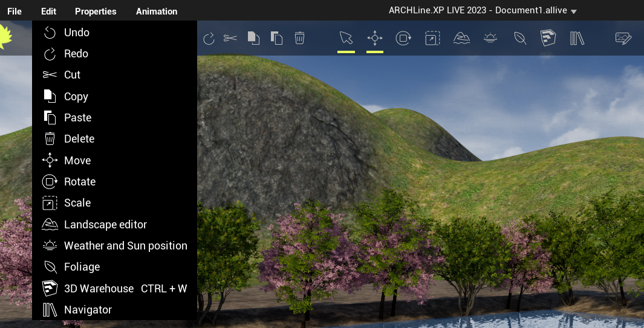Open the File menu

pos(15,11)
